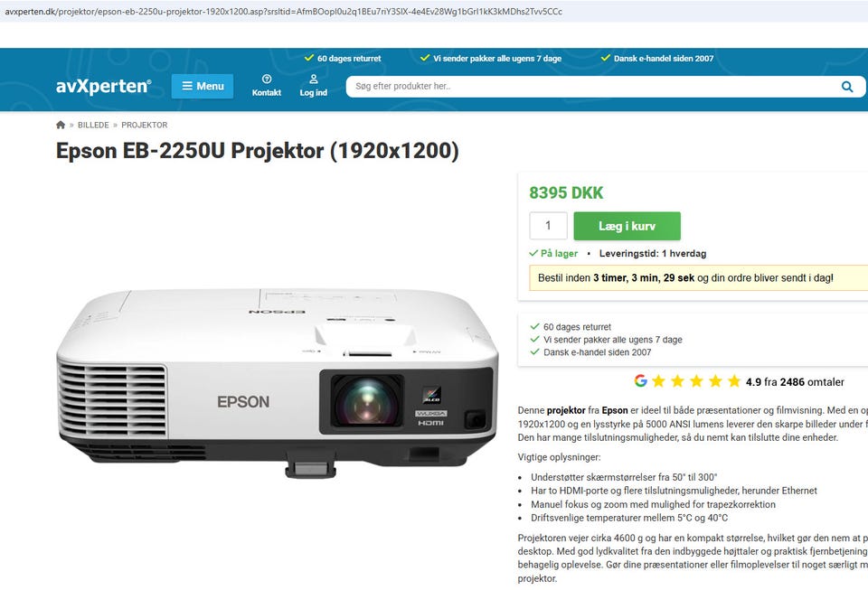Click the Google logo beside the rating
This screenshot has width=868, height=590.
[640, 381]
